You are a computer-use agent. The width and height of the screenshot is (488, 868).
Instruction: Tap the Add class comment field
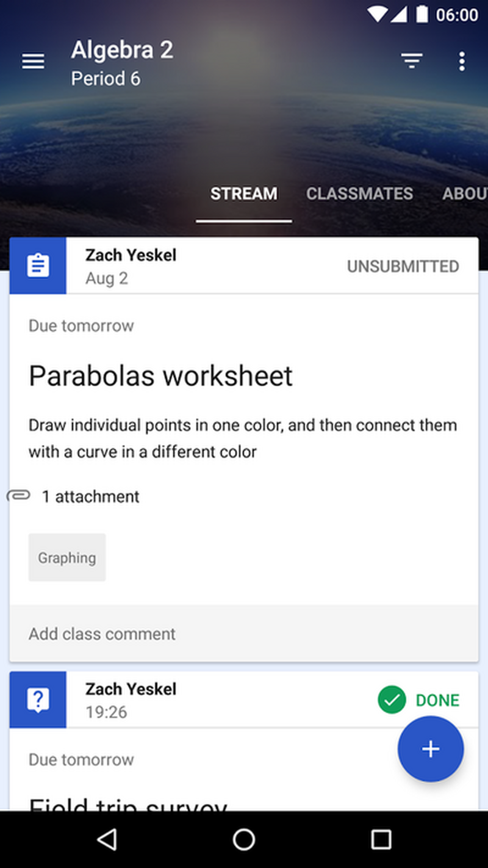[244, 634]
